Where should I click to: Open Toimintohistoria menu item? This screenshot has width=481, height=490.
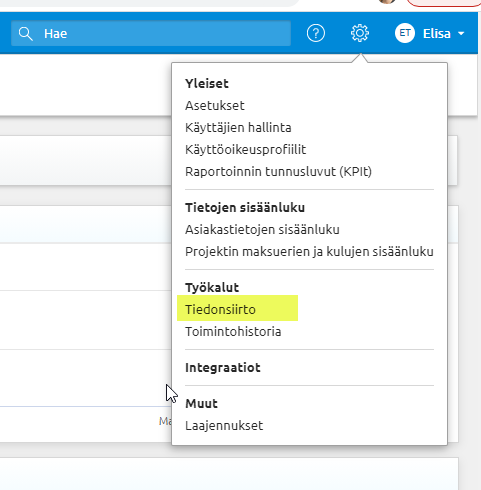[x=233, y=331]
